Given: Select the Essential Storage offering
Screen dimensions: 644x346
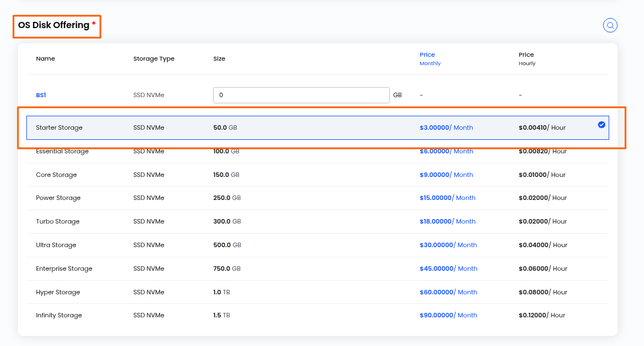Looking at the screenshot, I should (x=318, y=152).
